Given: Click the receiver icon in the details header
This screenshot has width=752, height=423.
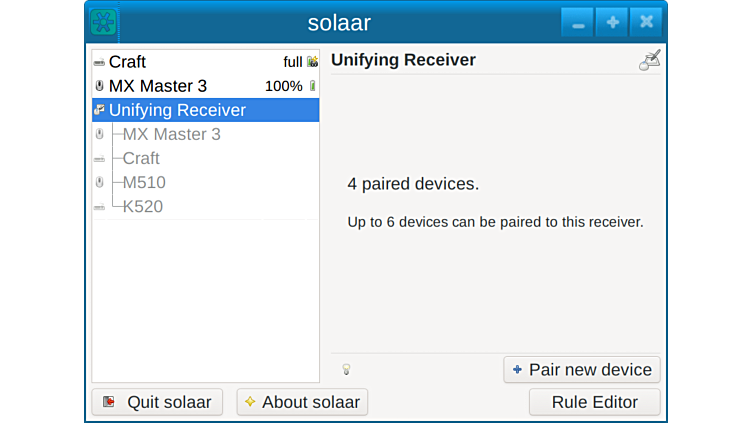Looking at the screenshot, I should click(650, 60).
